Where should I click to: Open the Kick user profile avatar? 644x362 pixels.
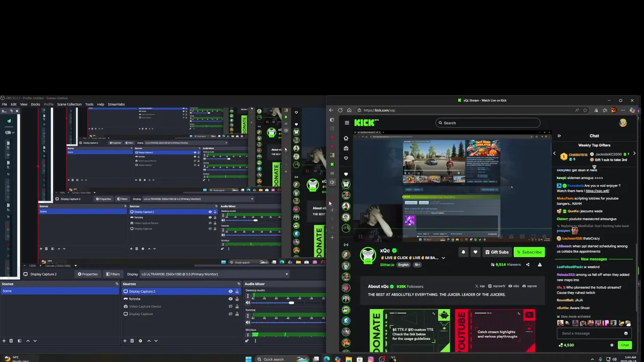[x=623, y=123]
